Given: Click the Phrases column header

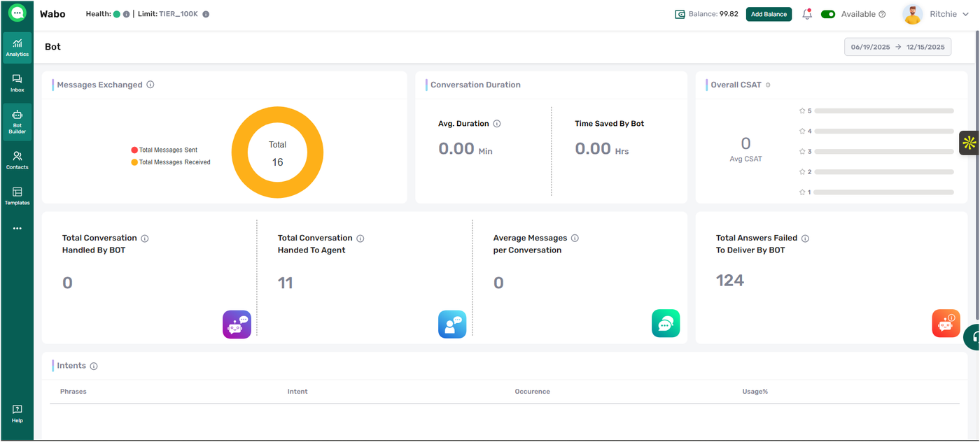Looking at the screenshot, I should coord(73,392).
